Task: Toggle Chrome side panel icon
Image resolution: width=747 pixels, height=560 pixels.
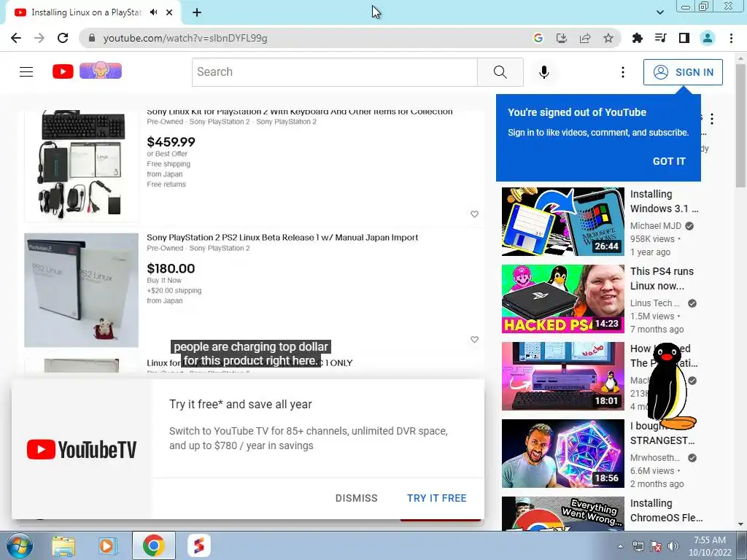Action: (684, 38)
